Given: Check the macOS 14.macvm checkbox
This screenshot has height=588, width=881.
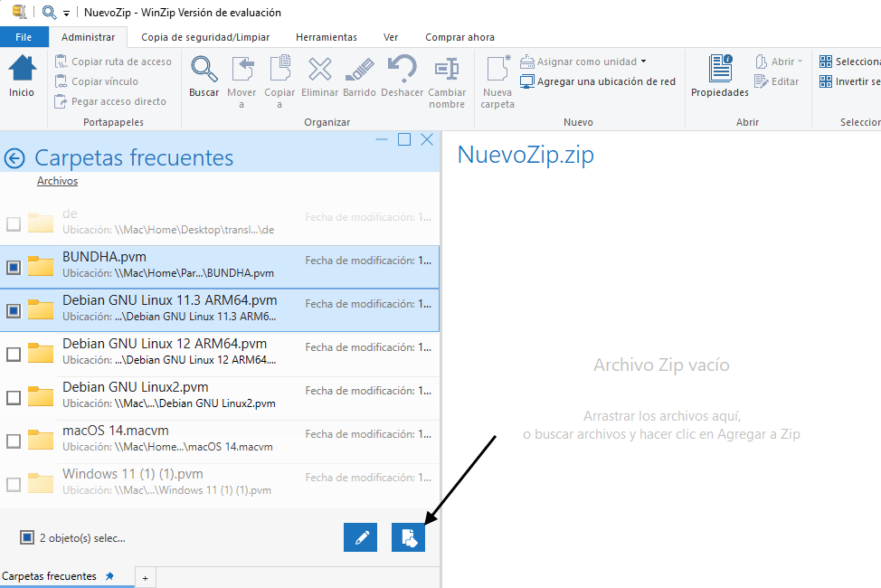Looking at the screenshot, I should (x=14, y=441).
